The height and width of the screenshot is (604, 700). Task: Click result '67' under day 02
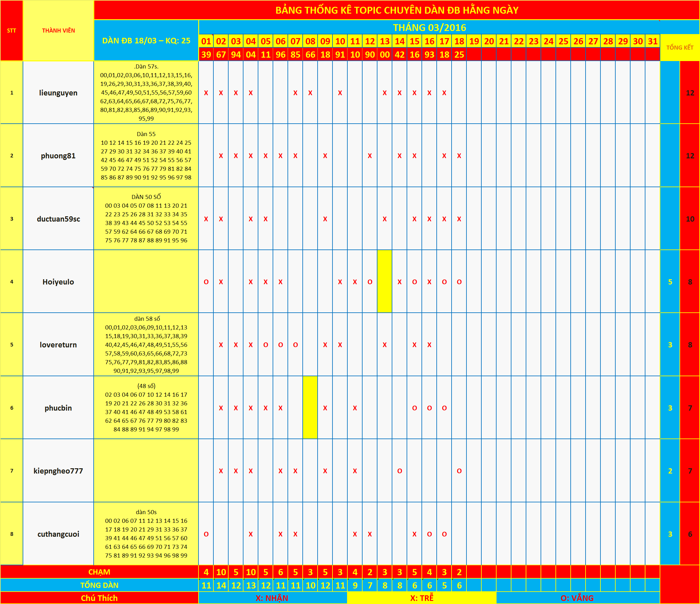point(221,54)
